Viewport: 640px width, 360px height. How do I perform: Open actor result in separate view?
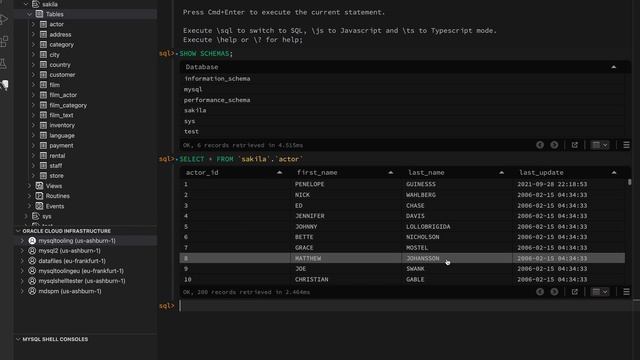click(x=574, y=292)
